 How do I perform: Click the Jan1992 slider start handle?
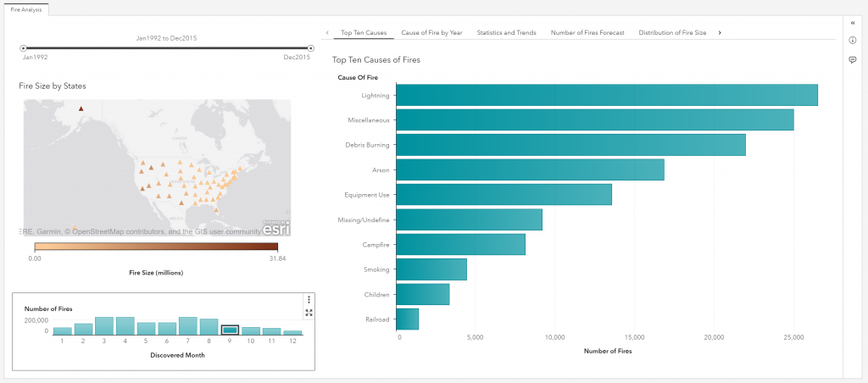coord(24,48)
